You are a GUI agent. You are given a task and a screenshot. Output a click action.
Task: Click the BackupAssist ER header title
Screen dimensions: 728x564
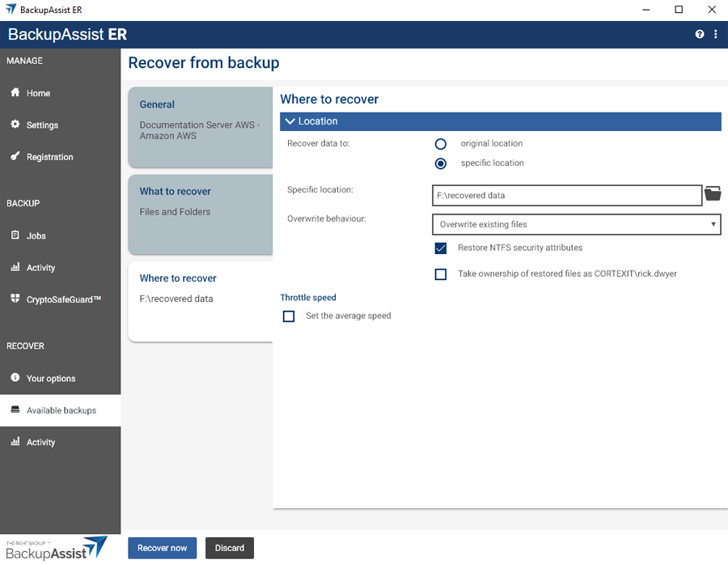[68, 34]
